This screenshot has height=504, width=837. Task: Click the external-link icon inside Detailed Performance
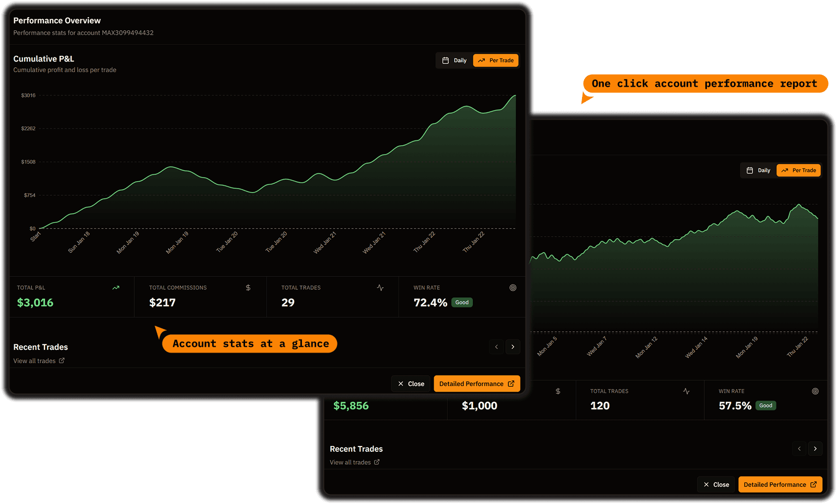pos(510,383)
